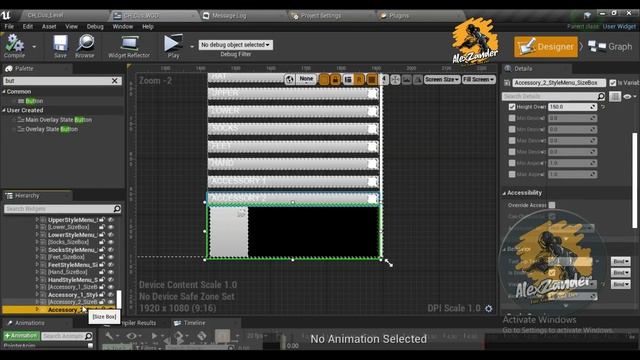The image size is (640, 360).
Task: Select Button widget in palette
Action: pyautogui.click(x=34, y=101)
